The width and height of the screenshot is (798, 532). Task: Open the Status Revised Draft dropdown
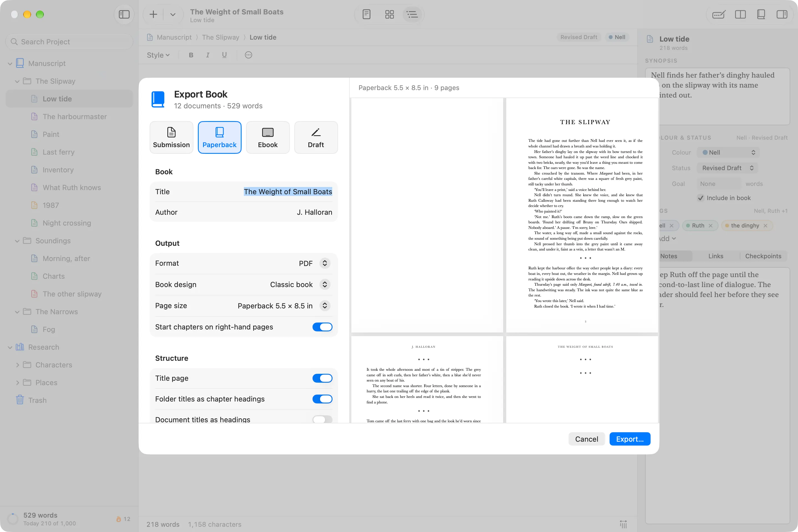coord(727,168)
